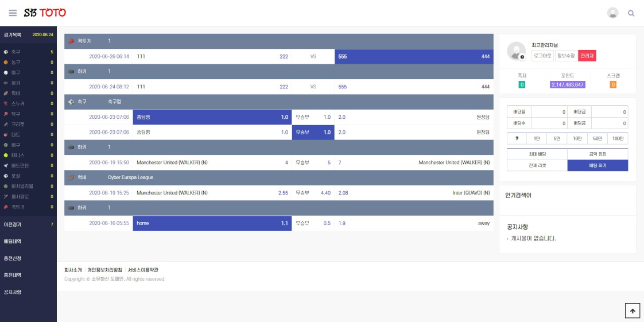Screen dimensions: 644x322
Task: Click the search magnifier icon
Action: click(x=631, y=13)
